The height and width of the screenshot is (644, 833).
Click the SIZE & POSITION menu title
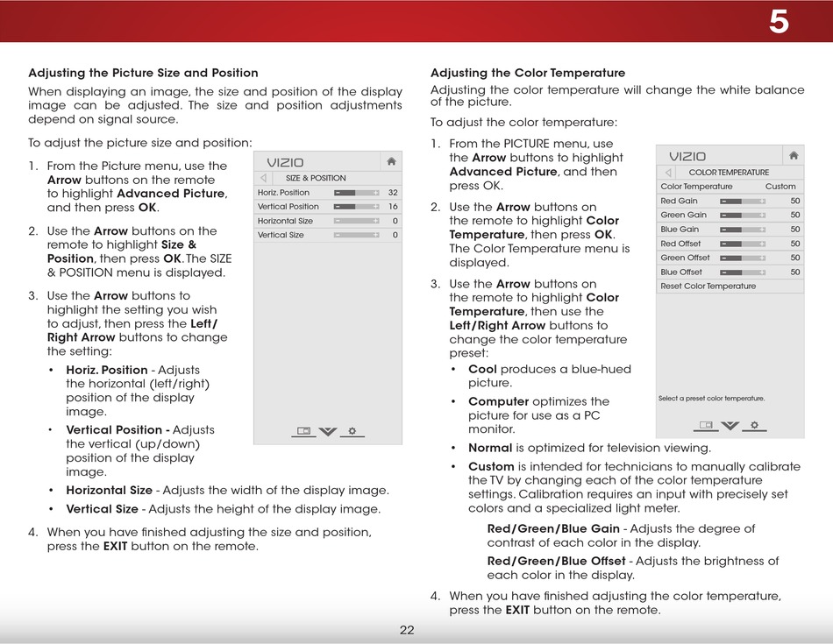pos(316,178)
